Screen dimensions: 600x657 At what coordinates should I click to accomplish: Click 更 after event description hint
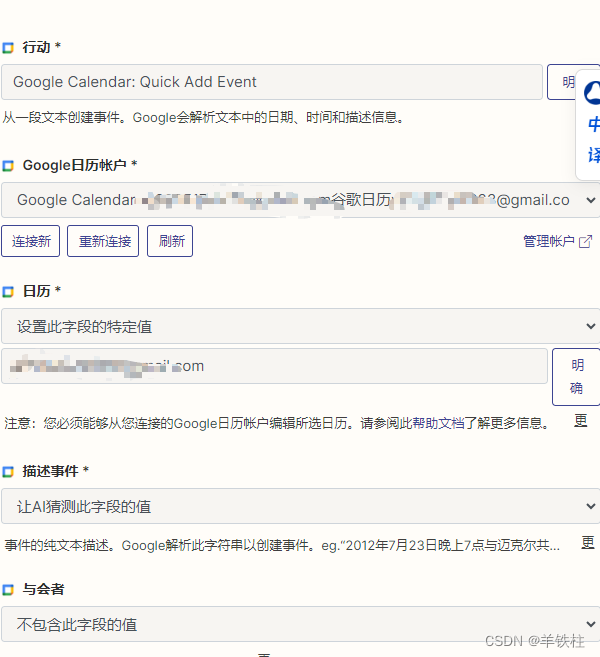click(588, 543)
